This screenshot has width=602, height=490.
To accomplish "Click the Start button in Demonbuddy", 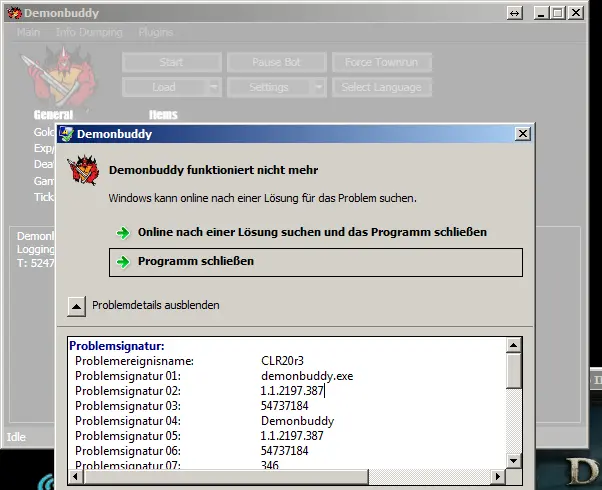I will (x=172, y=62).
